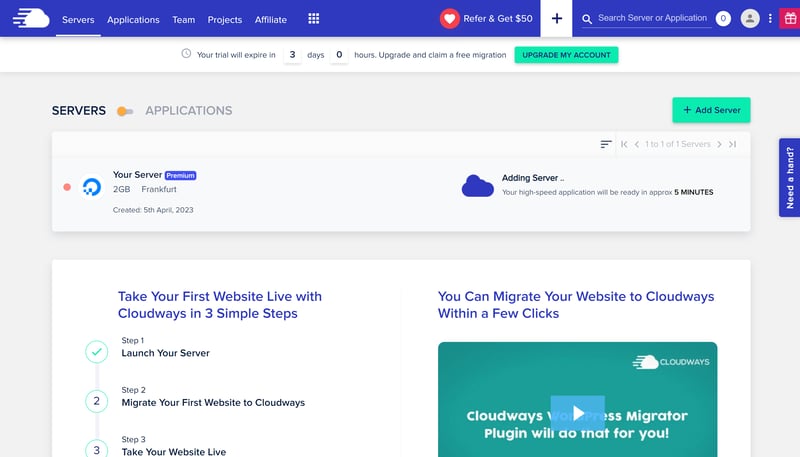Jump to last page of servers
Viewport: 800px width, 457px height.
[733, 144]
